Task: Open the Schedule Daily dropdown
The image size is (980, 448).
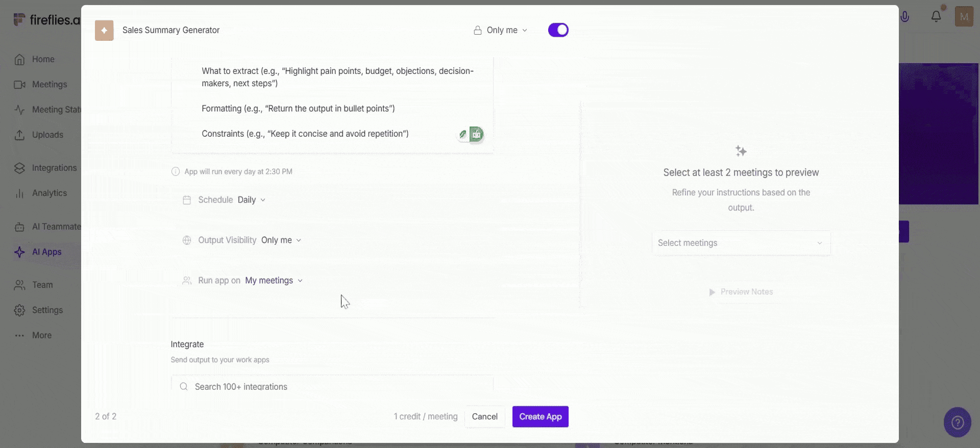Action: pyautogui.click(x=251, y=200)
